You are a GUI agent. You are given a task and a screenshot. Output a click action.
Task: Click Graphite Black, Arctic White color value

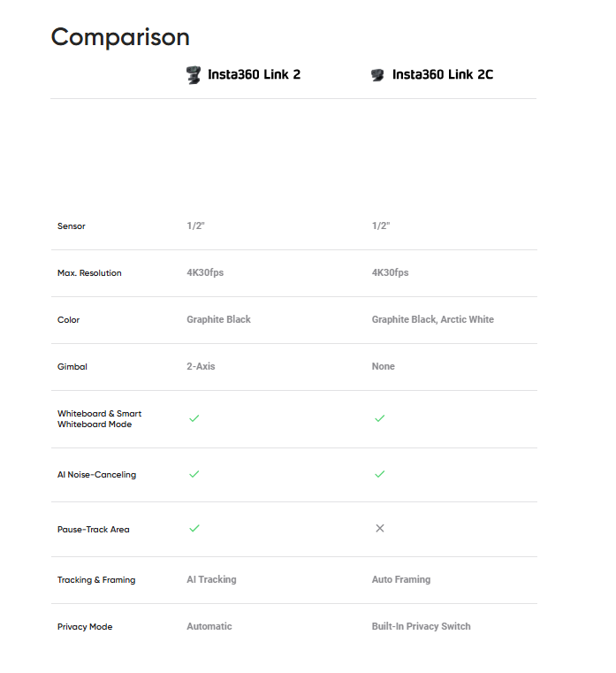(x=432, y=319)
